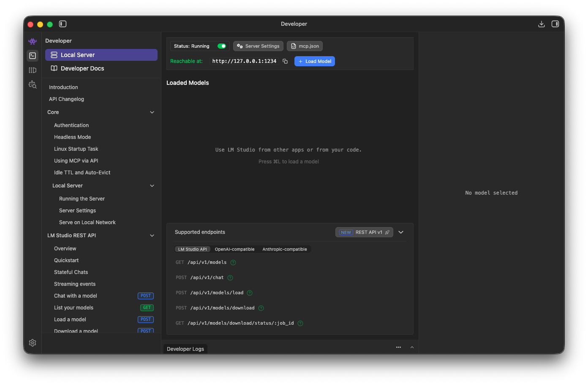Open My Models from the left sidebar
This screenshot has width=588, height=385.
click(33, 70)
